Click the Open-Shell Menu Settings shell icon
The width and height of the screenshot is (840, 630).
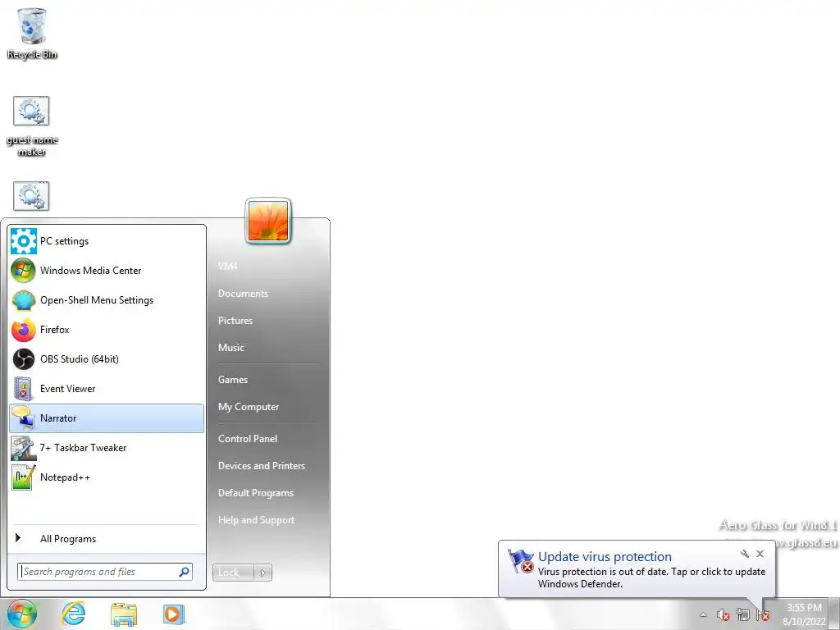(x=24, y=300)
